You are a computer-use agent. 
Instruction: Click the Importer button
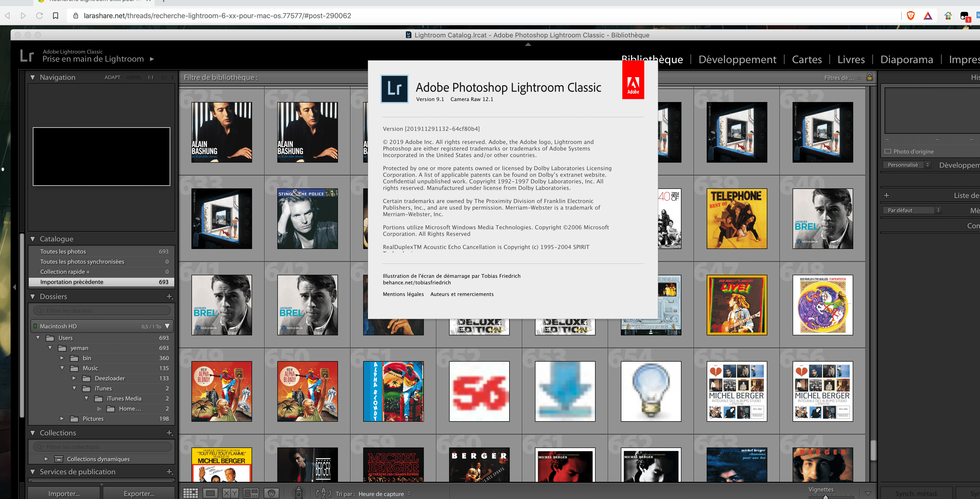(x=64, y=493)
